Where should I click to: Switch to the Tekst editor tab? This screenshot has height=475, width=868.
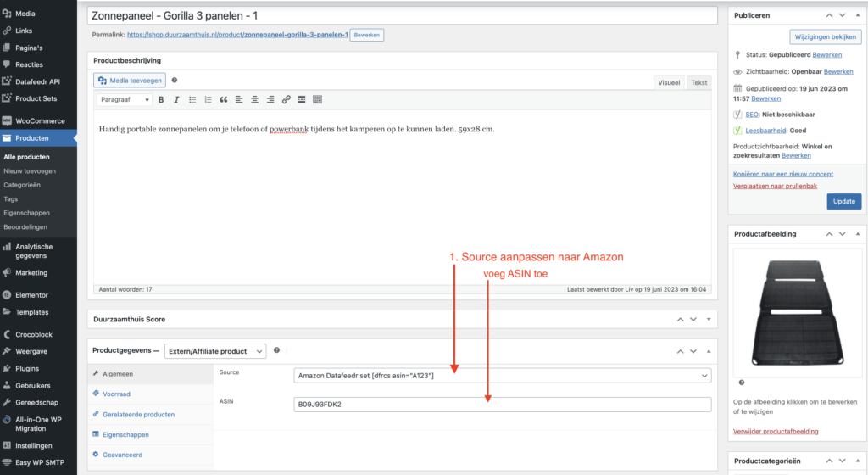click(698, 82)
